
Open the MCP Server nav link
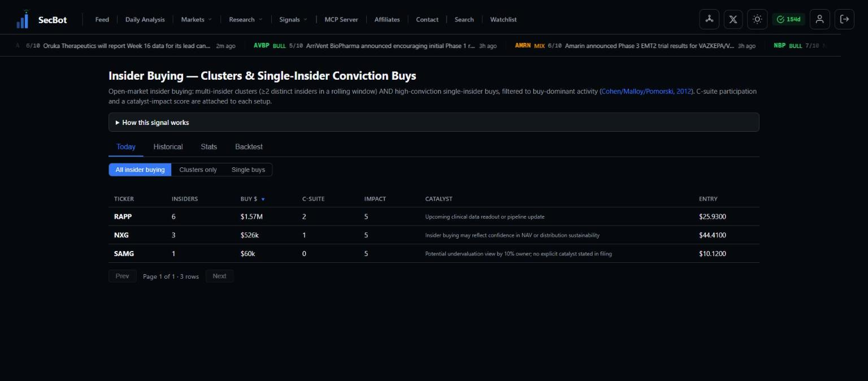click(341, 19)
